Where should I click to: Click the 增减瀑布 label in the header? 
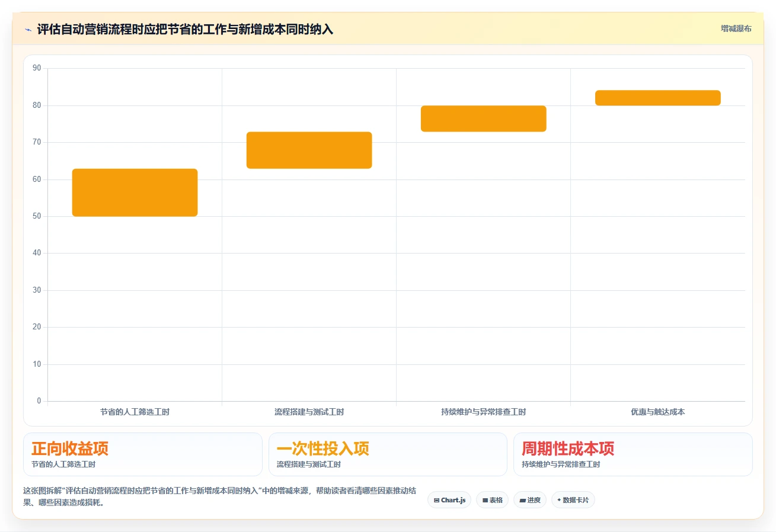tap(736, 28)
